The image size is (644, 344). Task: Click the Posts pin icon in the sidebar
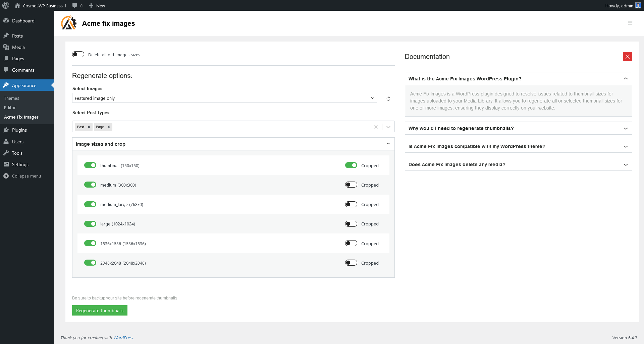(x=6, y=36)
